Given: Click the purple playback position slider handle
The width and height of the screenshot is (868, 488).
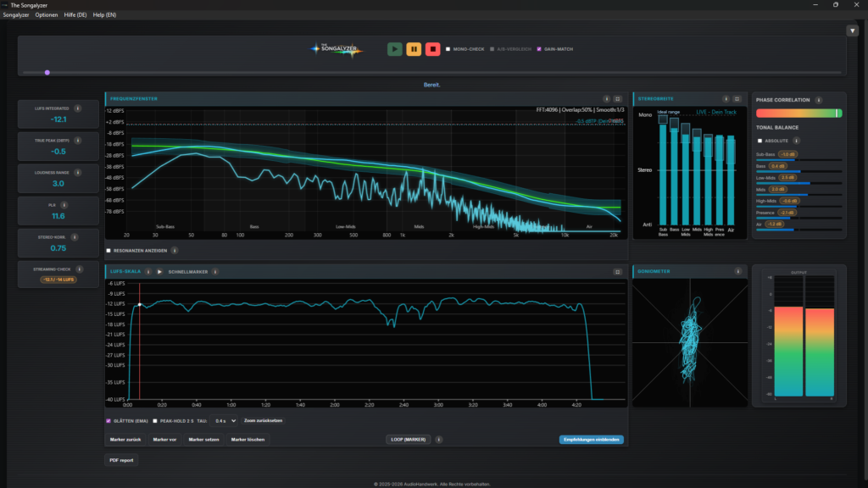Looking at the screenshot, I should coord(47,73).
